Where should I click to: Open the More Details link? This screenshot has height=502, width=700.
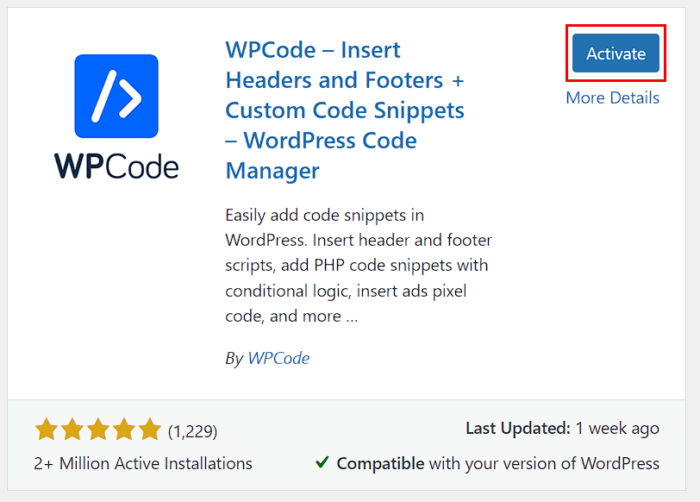[x=612, y=97]
